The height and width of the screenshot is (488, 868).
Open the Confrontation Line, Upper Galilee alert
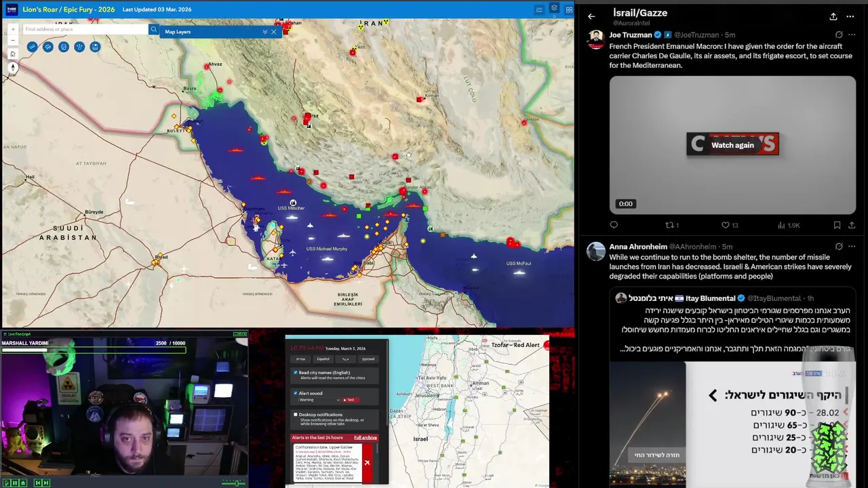328,464
